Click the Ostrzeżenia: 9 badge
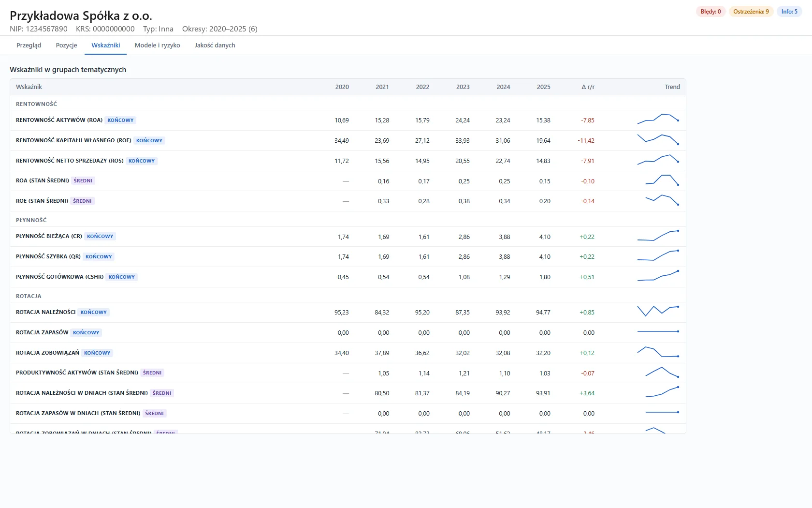812x508 pixels. [x=751, y=12]
